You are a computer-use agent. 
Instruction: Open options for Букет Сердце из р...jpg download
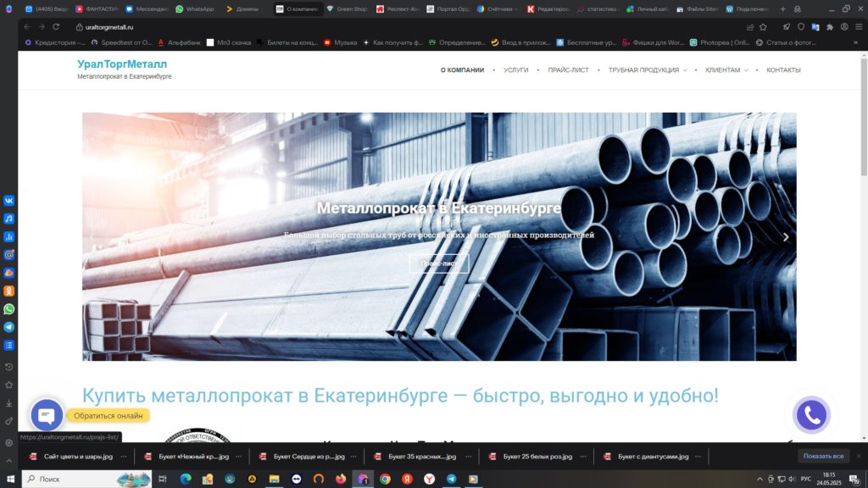[x=353, y=457]
